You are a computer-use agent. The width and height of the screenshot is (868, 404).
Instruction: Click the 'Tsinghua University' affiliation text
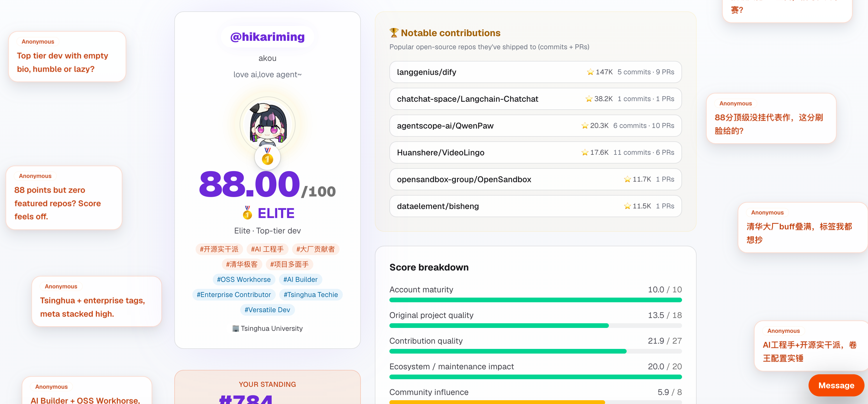point(272,328)
